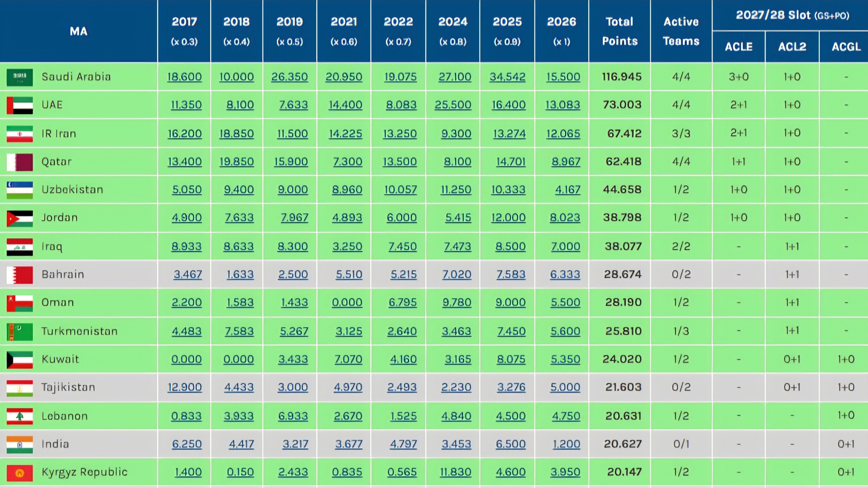Open Kyrgyz Republic's 2024 link 11.830
The image size is (868, 488).
coord(455,472)
